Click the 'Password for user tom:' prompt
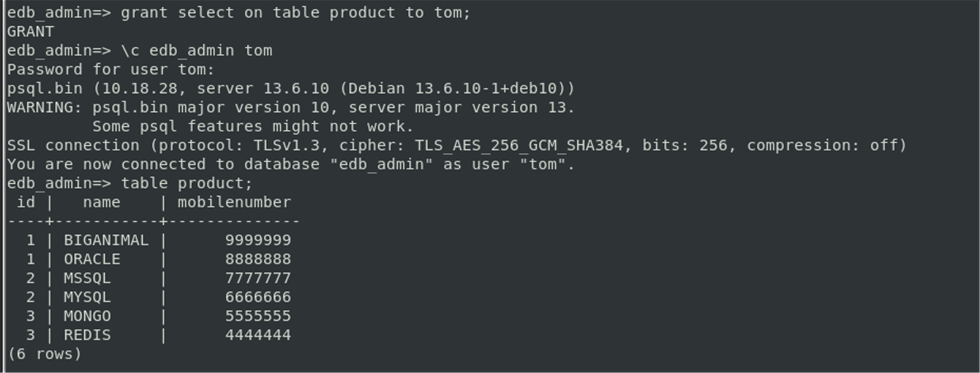The width and height of the screenshot is (980, 373). point(111,70)
